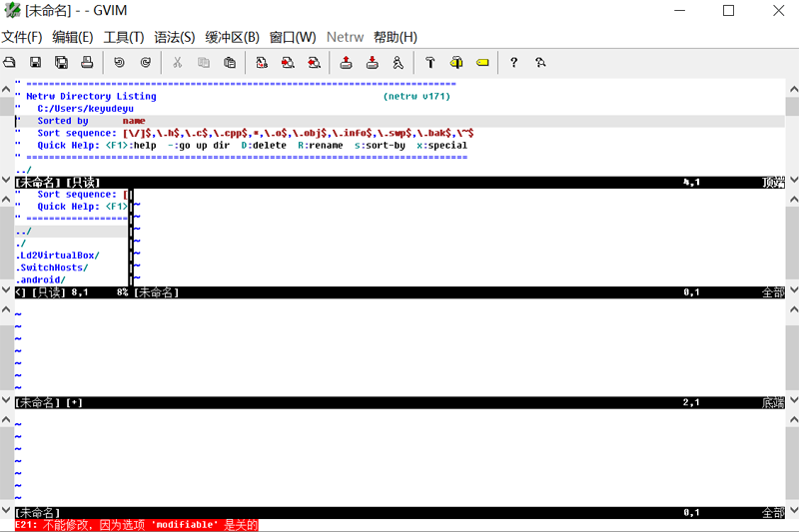Click the top window's right scrollbar down arrow
This screenshot has height=532, width=799.
793,180
